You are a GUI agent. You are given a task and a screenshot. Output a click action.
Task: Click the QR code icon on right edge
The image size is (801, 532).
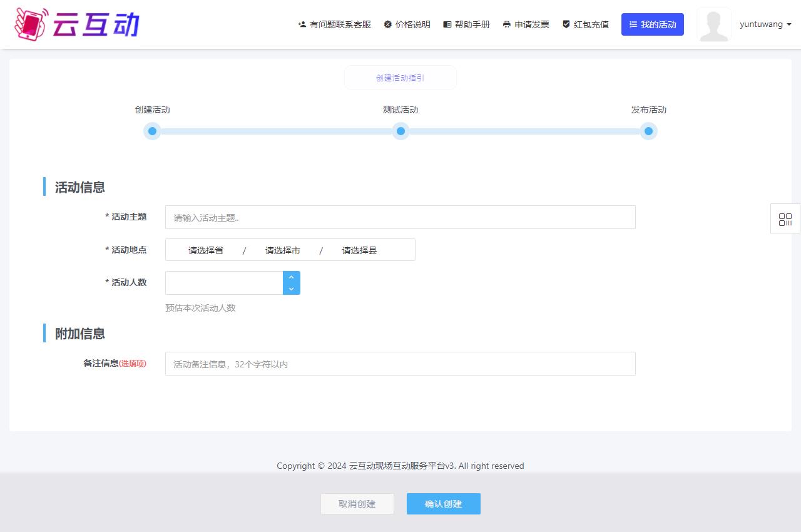tap(785, 219)
